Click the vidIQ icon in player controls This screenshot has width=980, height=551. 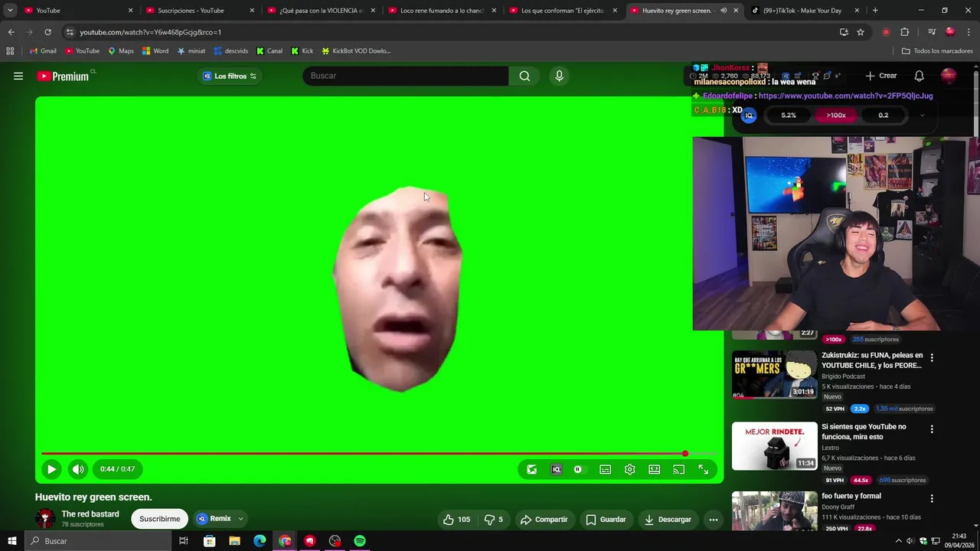pyautogui.click(x=557, y=469)
